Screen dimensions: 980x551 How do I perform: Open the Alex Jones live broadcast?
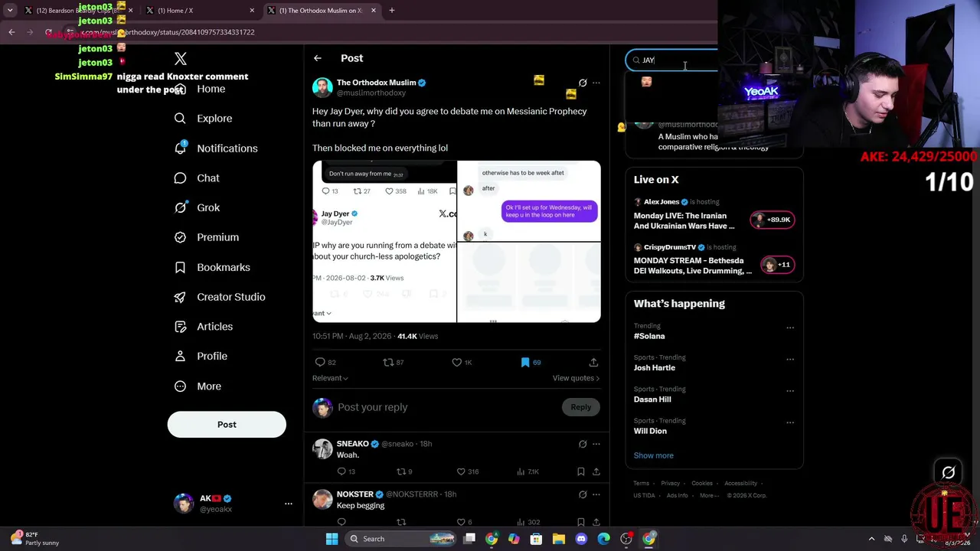click(x=714, y=214)
